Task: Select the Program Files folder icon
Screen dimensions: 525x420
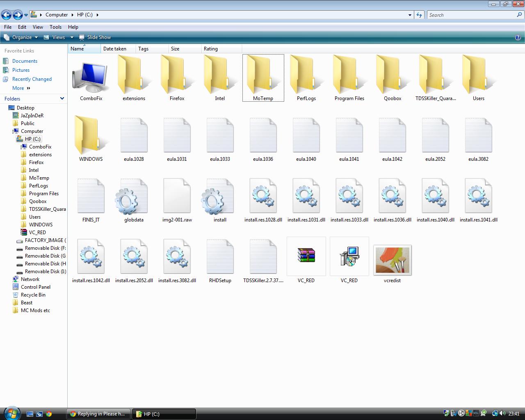Action: [x=349, y=75]
